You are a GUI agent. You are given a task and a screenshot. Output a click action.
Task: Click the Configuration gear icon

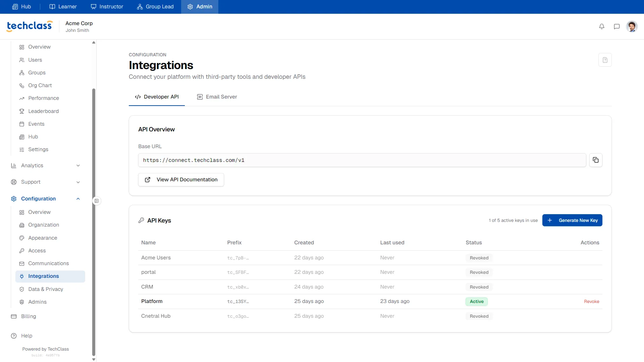click(x=14, y=199)
